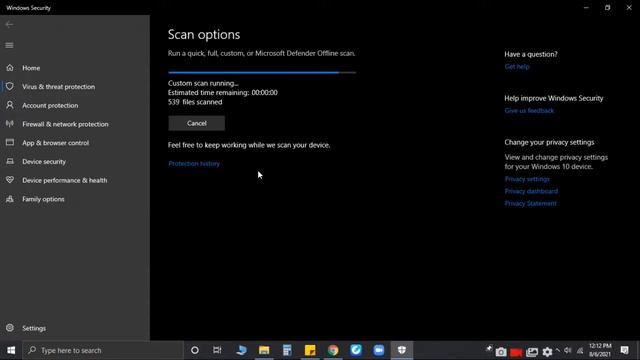
Task: Open the Protection history link
Action: [x=194, y=164]
